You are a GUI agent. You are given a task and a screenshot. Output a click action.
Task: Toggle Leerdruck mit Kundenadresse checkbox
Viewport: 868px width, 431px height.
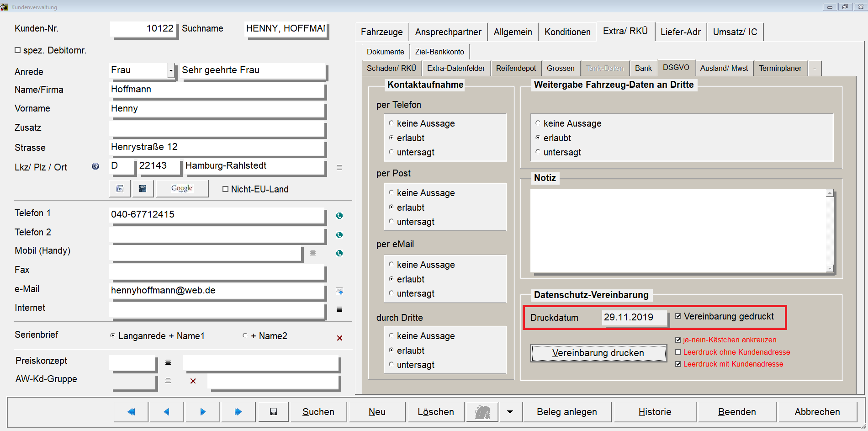(x=678, y=364)
